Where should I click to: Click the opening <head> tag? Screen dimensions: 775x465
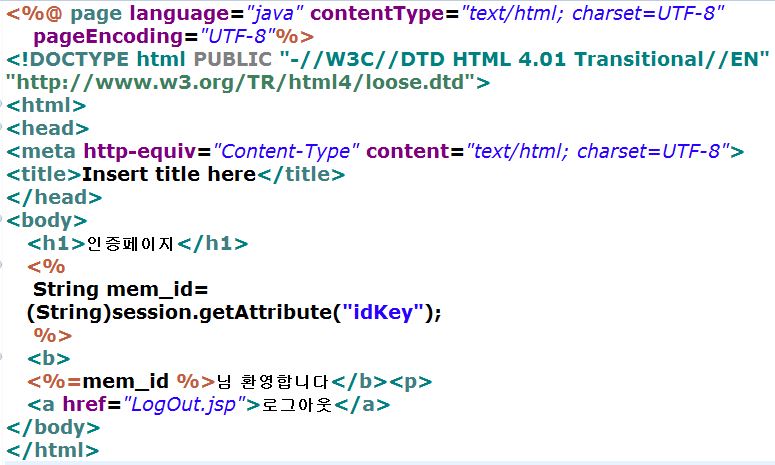click(x=47, y=128)
